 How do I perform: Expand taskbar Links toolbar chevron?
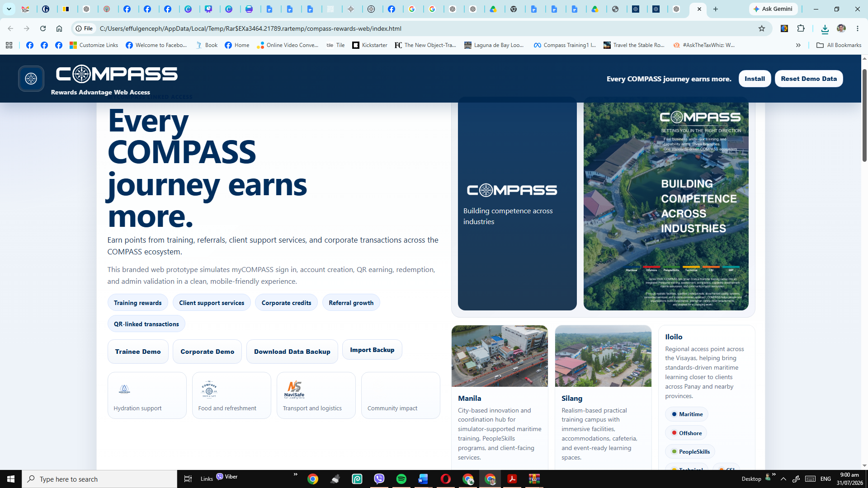pos(296,474)
